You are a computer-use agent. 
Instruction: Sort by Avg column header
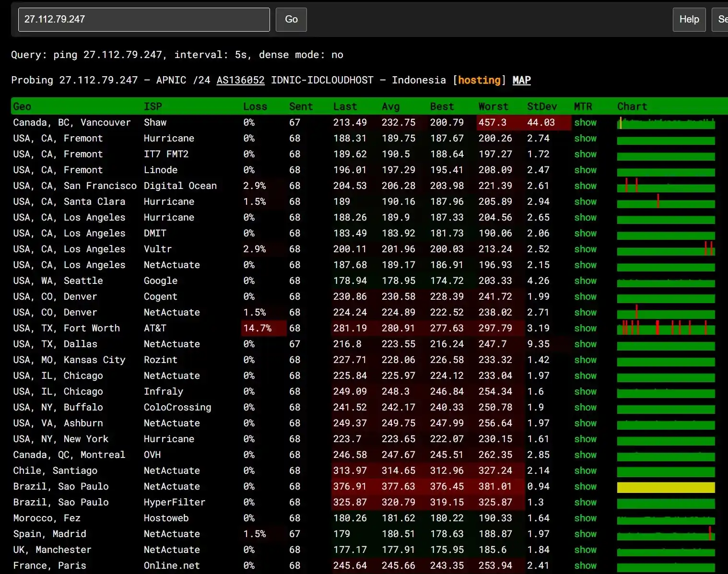(391, 106)
